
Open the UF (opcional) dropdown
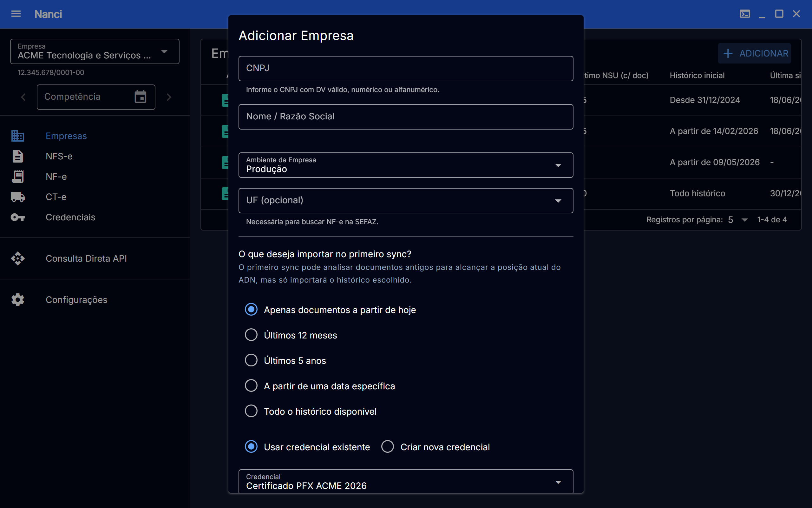coord(406,201)
